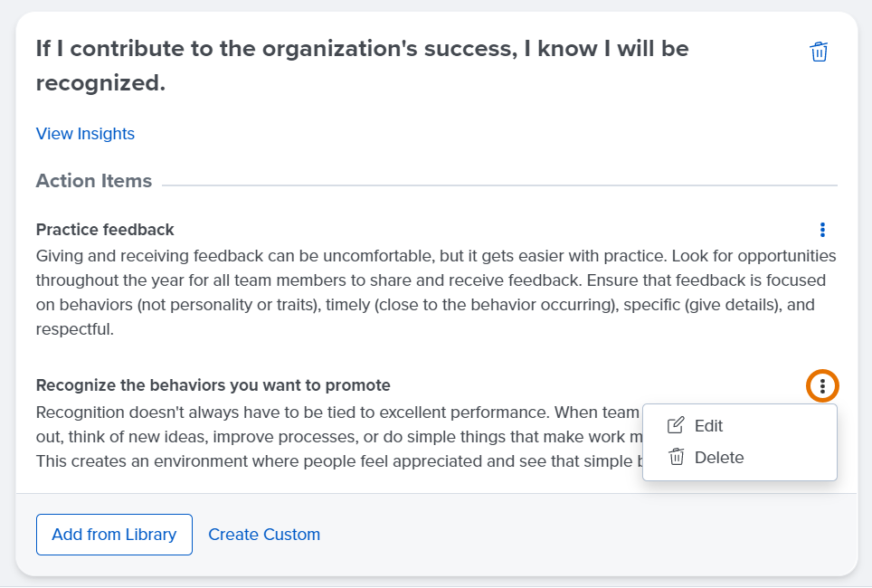Viewport: 872px width, 588px height.
Task: Click the word recognized in the heading
Action: click(x=100, y=83)
